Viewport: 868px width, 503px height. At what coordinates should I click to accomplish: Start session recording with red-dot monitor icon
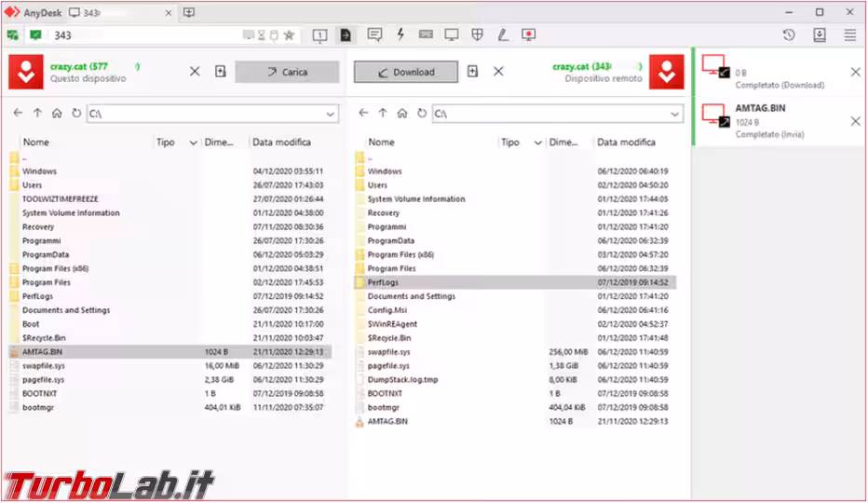(x=529, y=34)
